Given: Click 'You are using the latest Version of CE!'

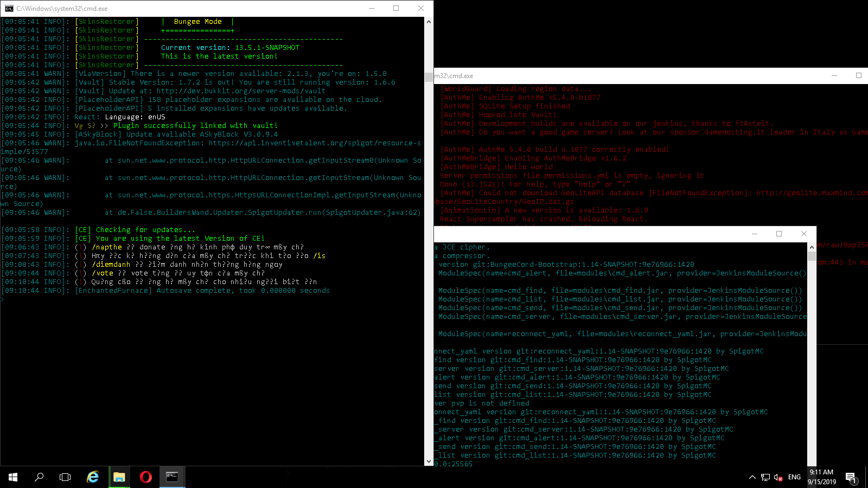Looking at the screenshot, I should 180,239.
